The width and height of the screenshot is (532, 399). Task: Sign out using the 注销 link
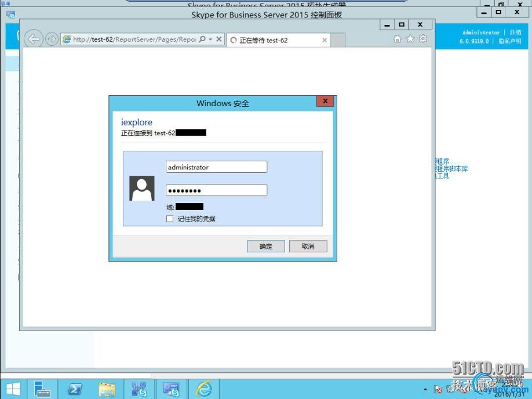pos(515,32)
